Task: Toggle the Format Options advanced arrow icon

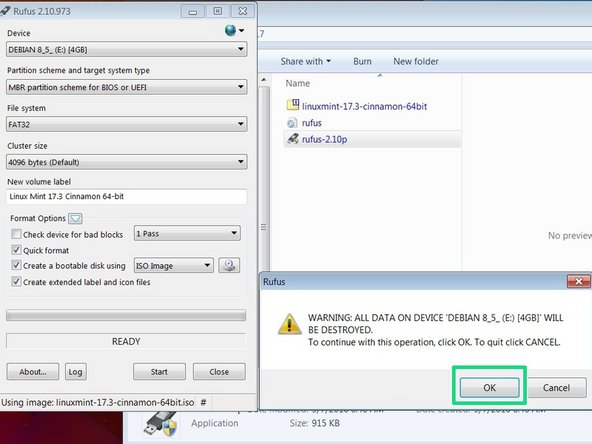Action: [x=75, y=218]
